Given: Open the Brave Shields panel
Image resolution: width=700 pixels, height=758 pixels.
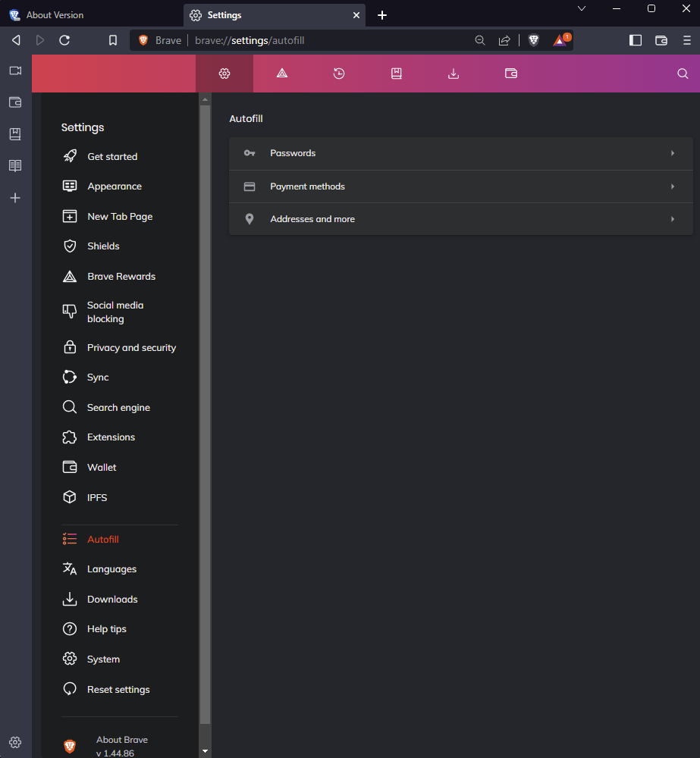Looking at the screenshot, I should (534, 39).
